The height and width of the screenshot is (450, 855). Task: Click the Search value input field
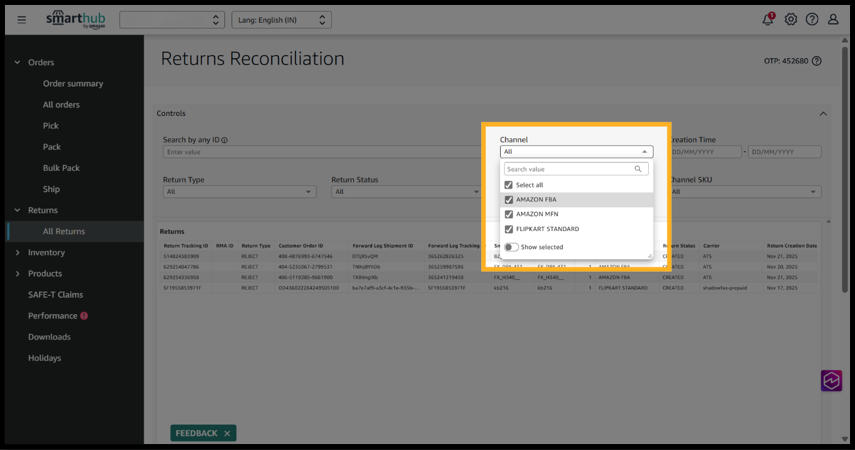tap(568, 169)
